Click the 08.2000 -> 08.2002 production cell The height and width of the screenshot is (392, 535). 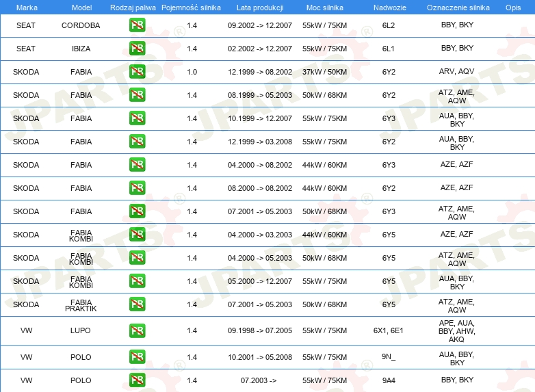(x=260, y=187)
